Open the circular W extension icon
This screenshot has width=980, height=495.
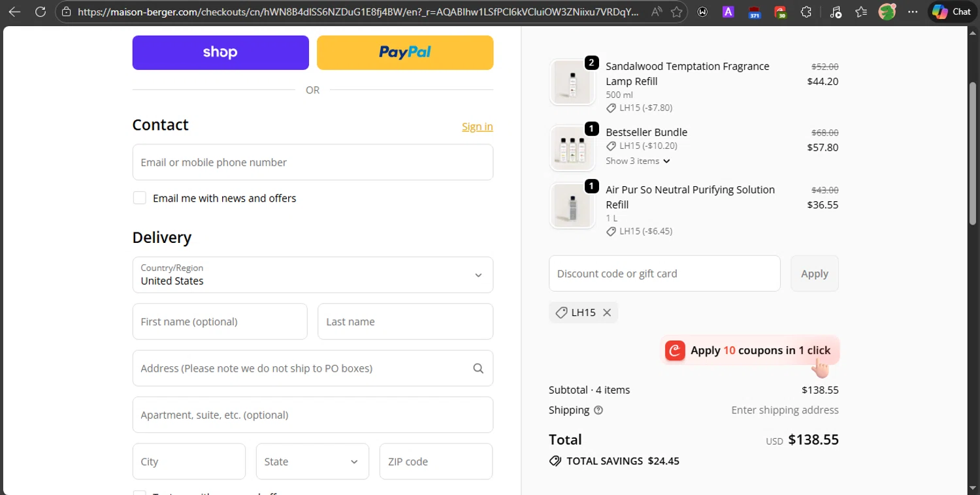point(702,12)
